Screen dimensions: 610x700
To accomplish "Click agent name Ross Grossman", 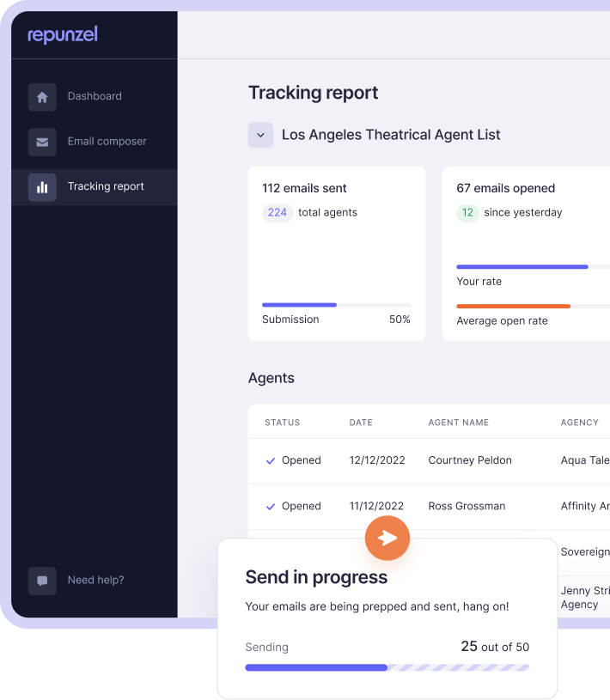I will pos(467,506).
